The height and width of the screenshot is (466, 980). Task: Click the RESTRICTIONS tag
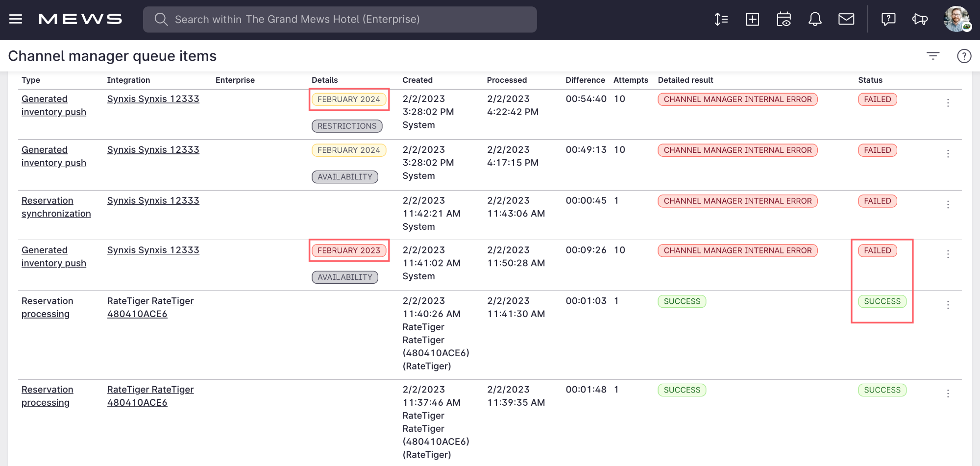tap(347, 126)
